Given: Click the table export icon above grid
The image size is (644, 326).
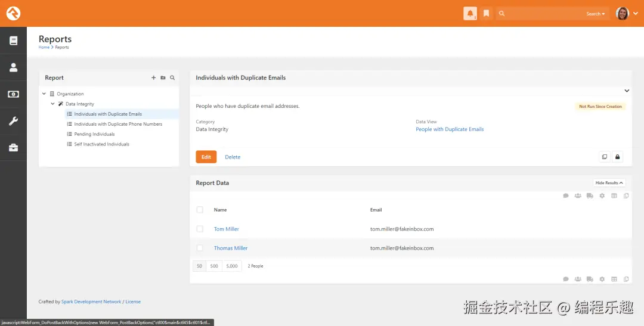Looking at the screenshot, I should (x=614, y=196).
